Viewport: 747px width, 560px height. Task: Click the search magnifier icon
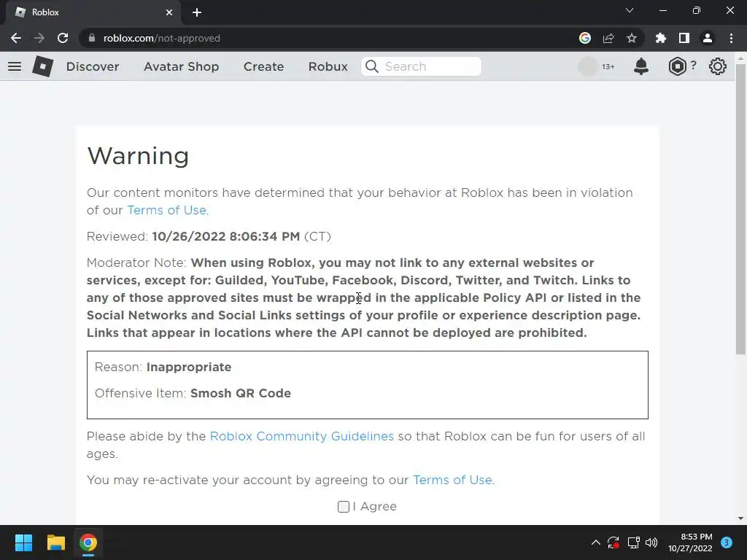[372, 66]
